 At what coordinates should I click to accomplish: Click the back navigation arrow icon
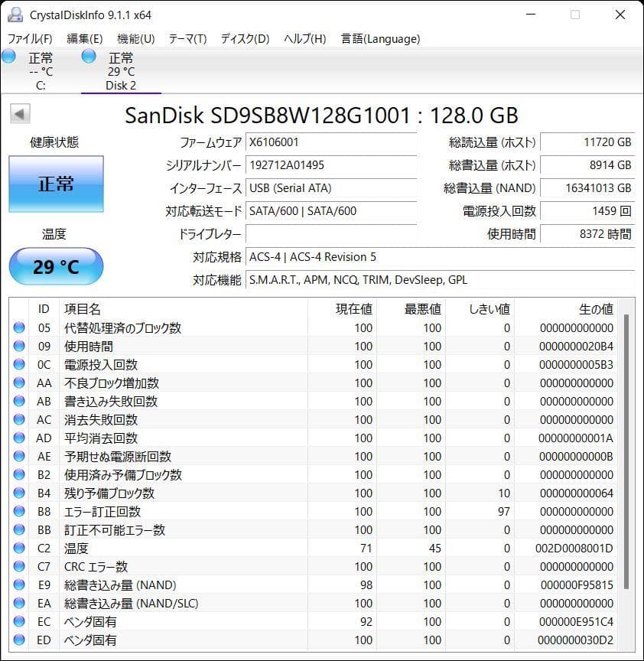click(x=19, y=114)
